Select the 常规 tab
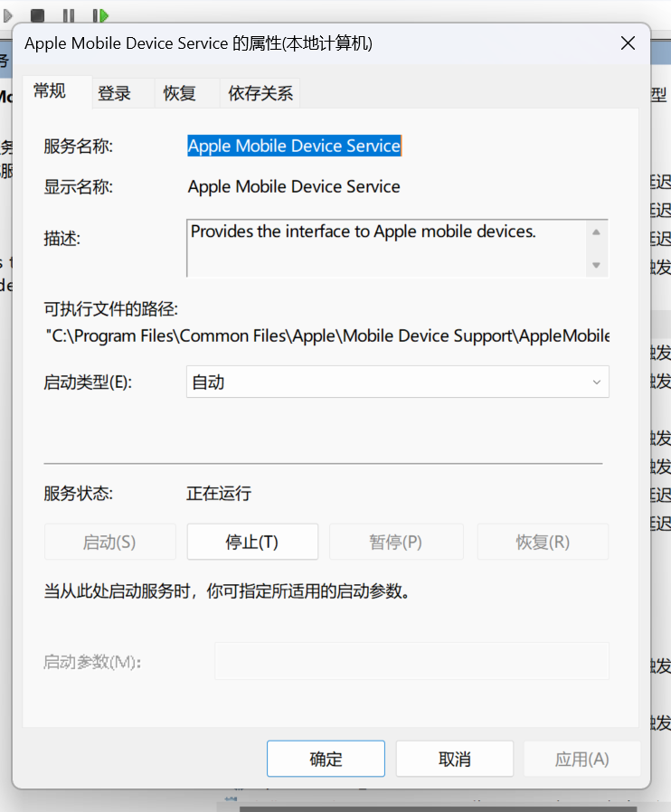This screenshot has width=671, height=812. click(x=50, y=91)
